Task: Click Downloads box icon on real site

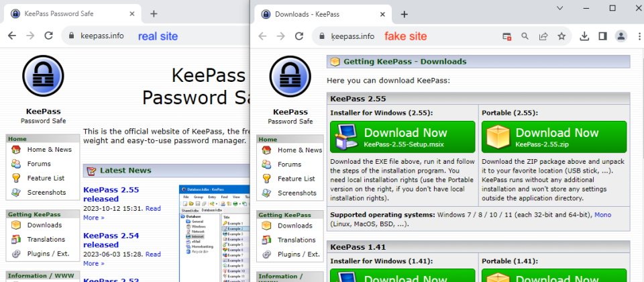Action: point(16,225)
